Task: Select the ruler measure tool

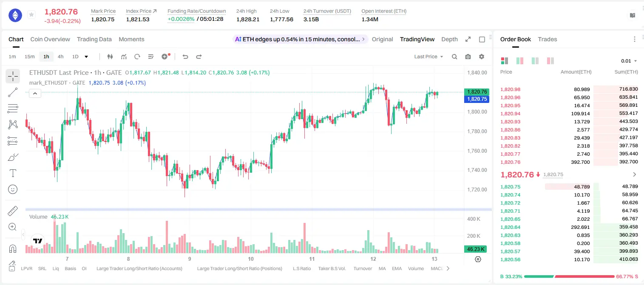Action: pos(13,211)
